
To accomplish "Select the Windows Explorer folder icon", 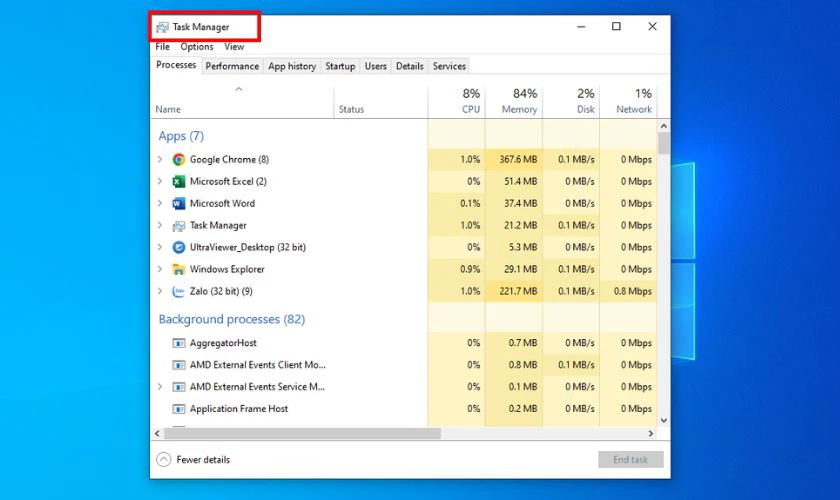I will pyautogui.click(x=178, y=270).
